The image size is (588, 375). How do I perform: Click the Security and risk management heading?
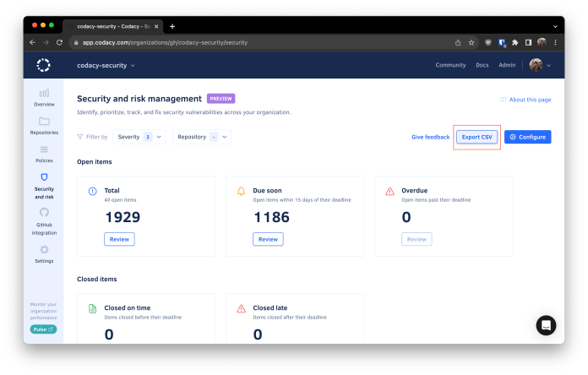click(x=139, y=99)
